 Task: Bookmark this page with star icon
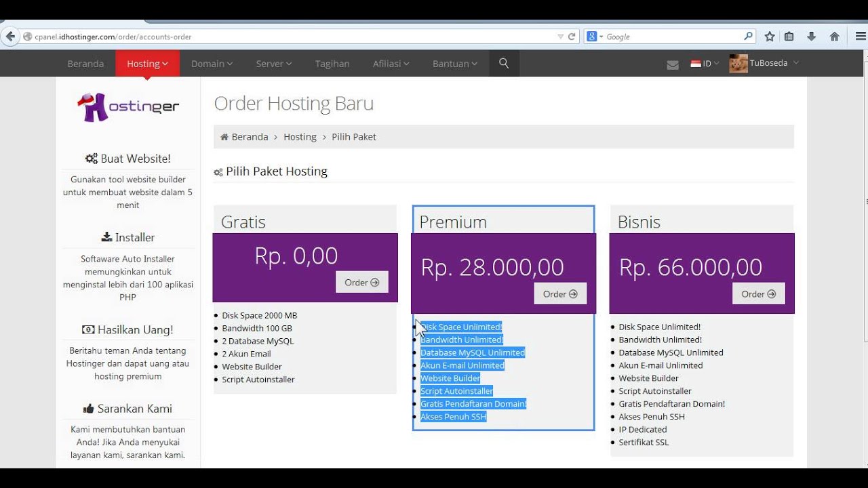[770, 37]
